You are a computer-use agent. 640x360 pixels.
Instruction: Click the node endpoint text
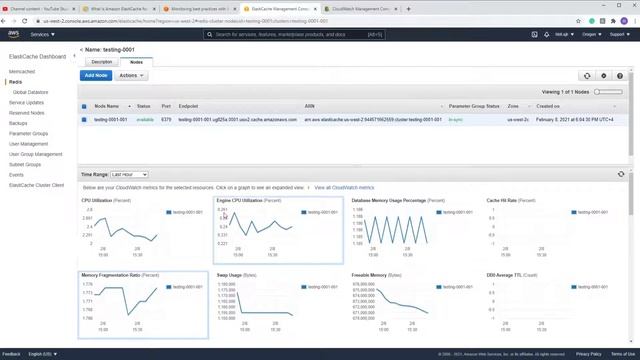tap(238, 120)
